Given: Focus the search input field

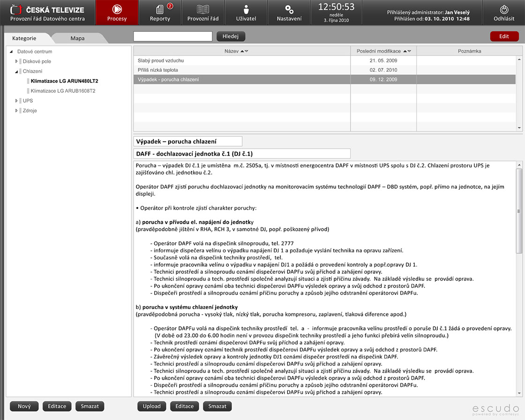Looking at the screenshot, I should click(x=172, y=36).
